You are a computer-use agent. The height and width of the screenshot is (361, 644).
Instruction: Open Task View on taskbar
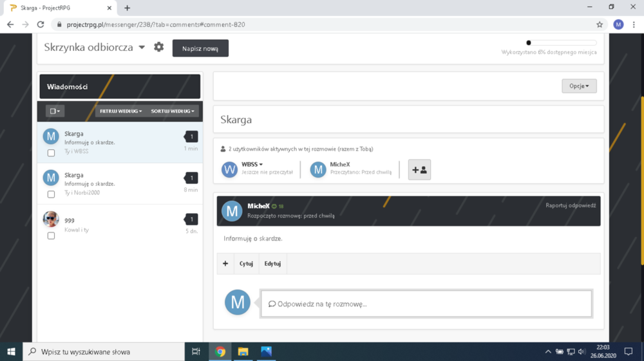[196, 351]
